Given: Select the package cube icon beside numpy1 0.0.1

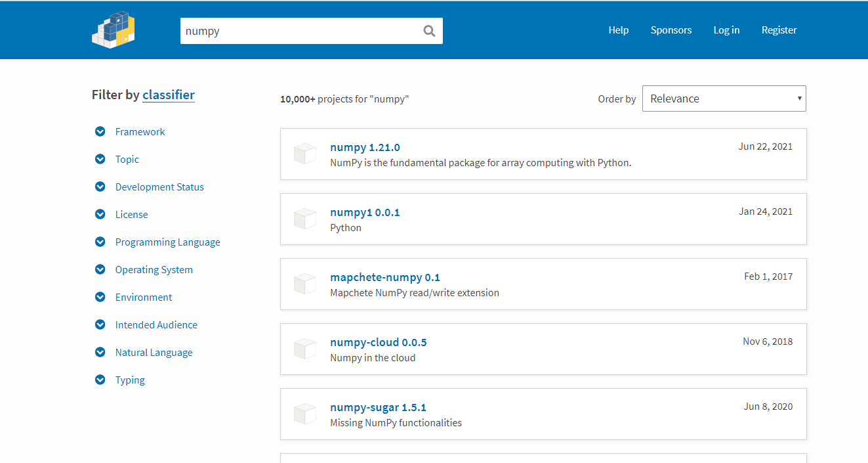Looking at the screenshot, I should pos(305,219).
